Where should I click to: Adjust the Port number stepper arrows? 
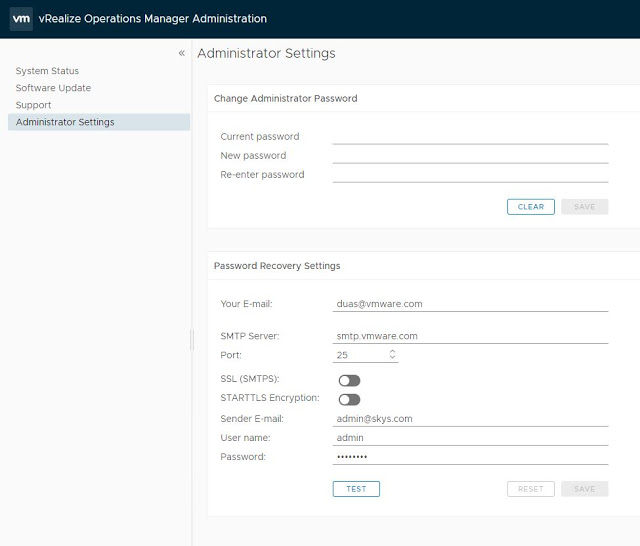pos(392,354)
